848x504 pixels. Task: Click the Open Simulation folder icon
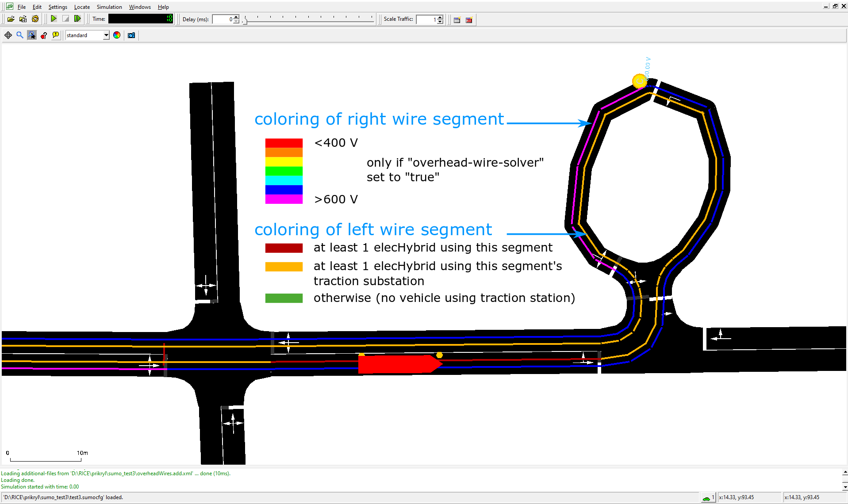pos(11,19)
